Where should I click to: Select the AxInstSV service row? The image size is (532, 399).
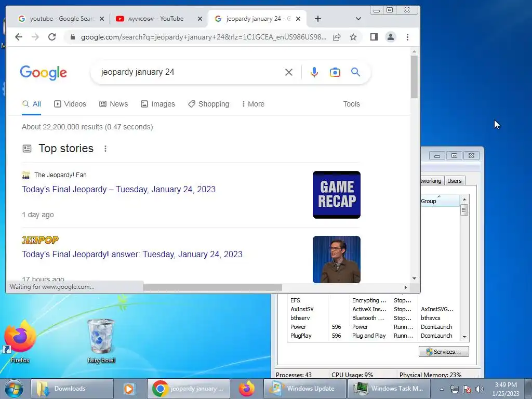[x=374, y=310]
